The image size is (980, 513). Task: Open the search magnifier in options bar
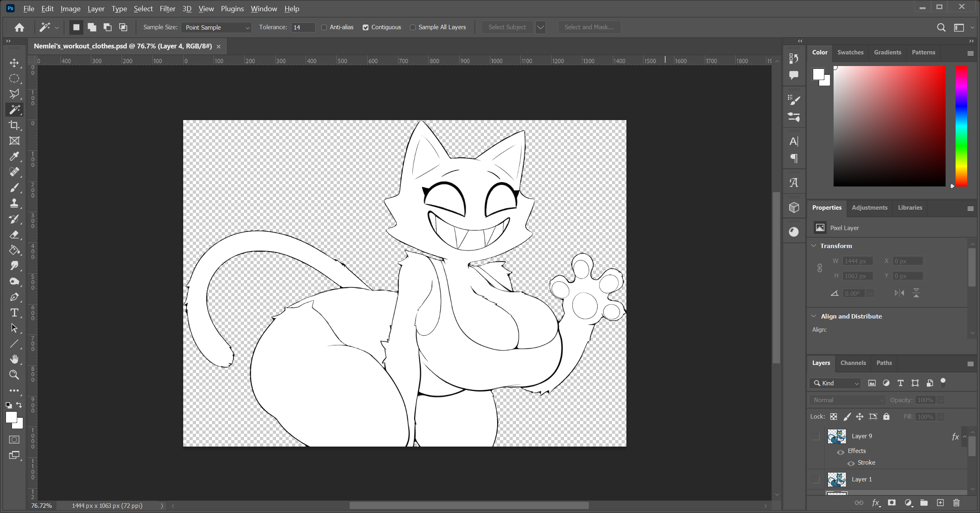coord(941,27)
